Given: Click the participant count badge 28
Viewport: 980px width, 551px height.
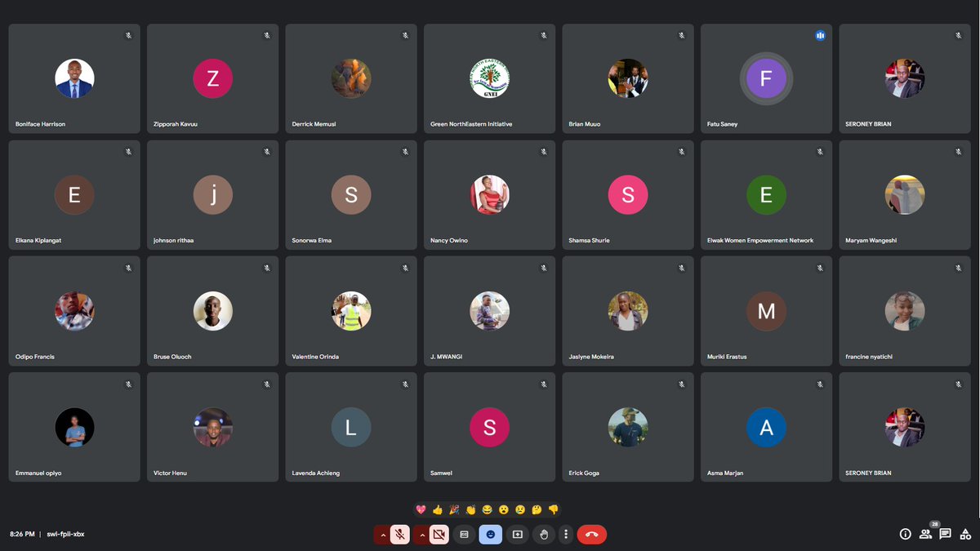Looking at the screenshot, I should [x=934, y=524].
